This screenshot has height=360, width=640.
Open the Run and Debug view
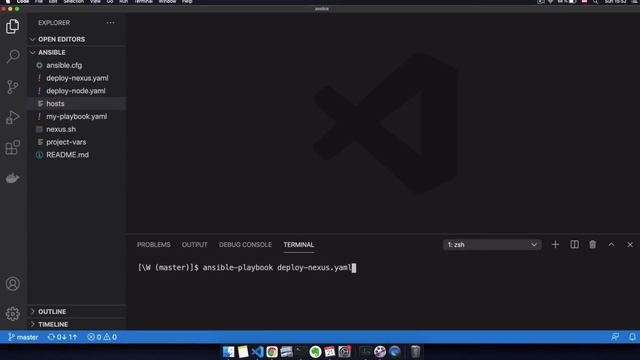point(13,118)
